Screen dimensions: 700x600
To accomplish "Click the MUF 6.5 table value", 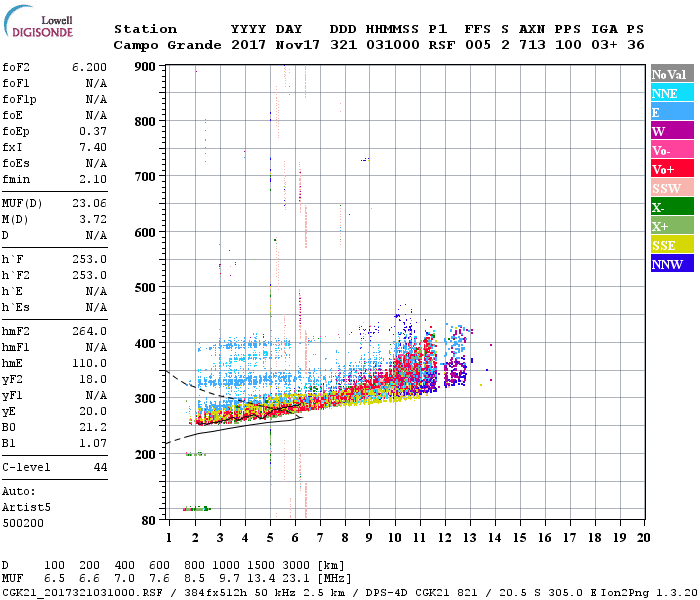I will point(54,579).
